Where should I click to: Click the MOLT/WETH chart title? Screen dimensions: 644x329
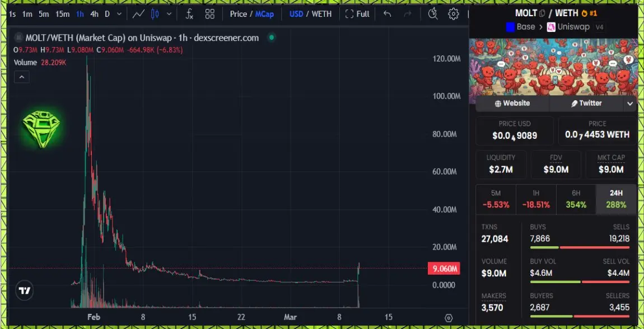pyautogui.click(x=142, y=38)
